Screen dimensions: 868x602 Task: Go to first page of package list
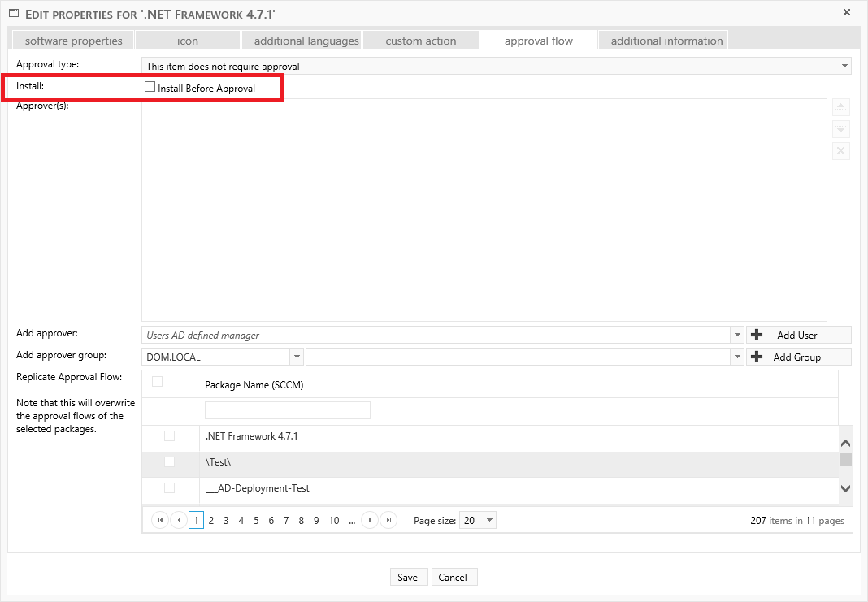coord(160,521)
